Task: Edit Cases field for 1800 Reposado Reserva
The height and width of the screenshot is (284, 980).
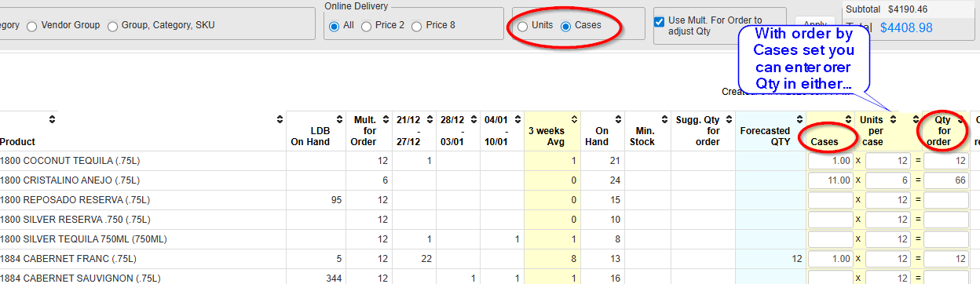Action: (x=831, y=200)
